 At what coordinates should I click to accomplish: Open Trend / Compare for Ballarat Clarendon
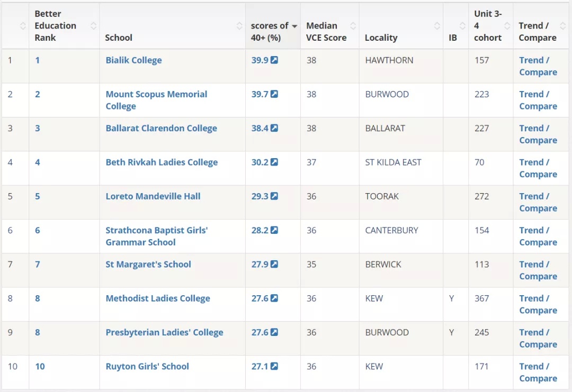pyautogui.click(x=538, y=134)
